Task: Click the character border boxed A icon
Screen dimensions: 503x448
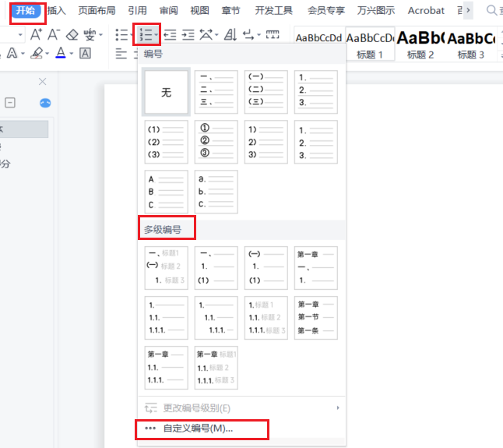Action: (x=85, y=53)
